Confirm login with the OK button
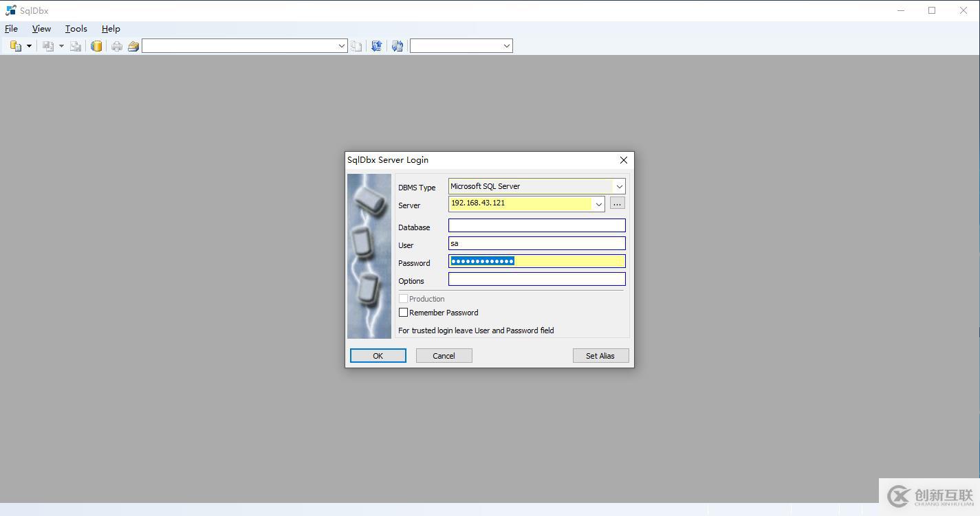 tap(378, 355)
